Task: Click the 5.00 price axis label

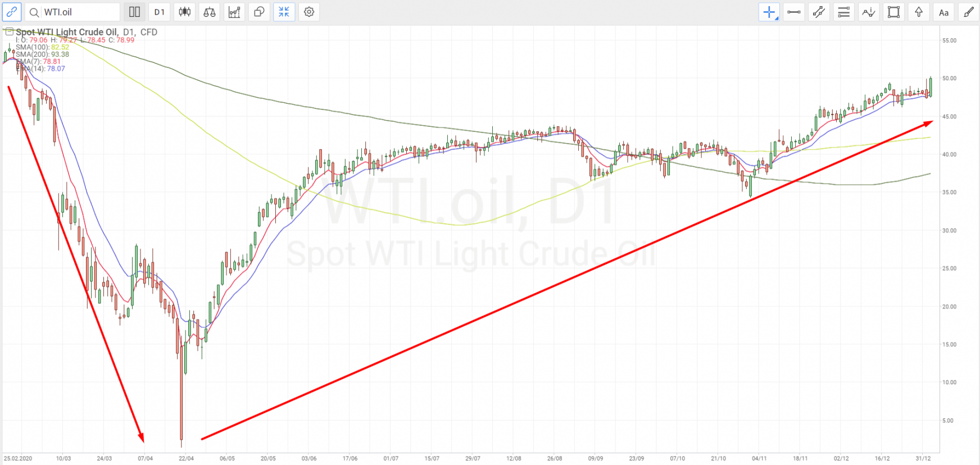Action: (949, 421)
